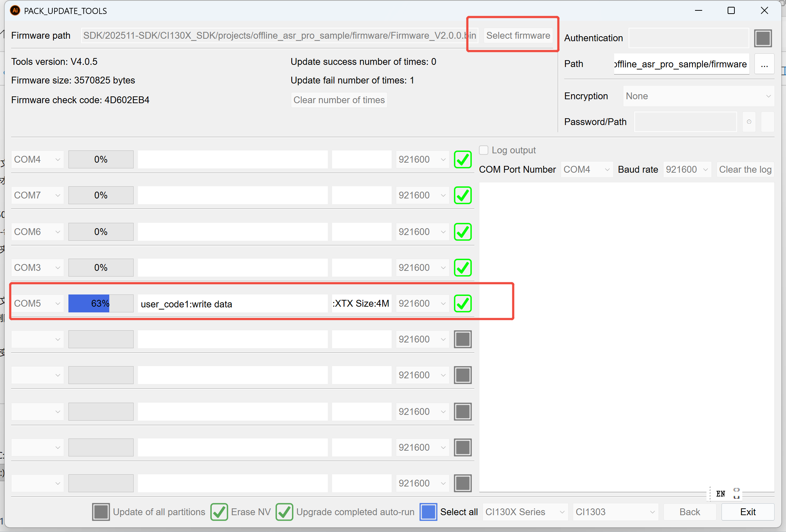Click the Select firmware button
The image size is (786, 532).
tap(518, 35)
